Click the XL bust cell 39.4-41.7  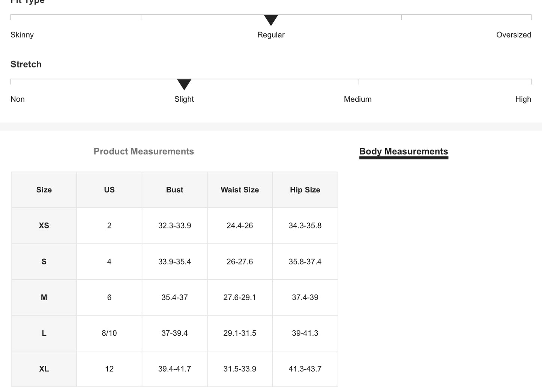pos(174,369)
